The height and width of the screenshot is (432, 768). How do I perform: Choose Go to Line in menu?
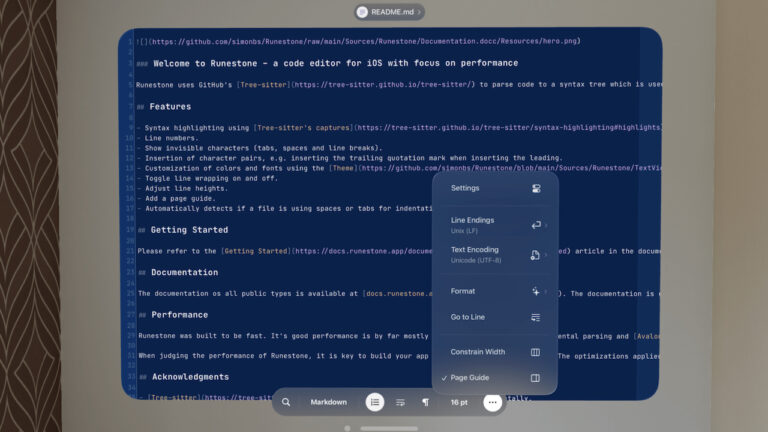coord(495,317)
